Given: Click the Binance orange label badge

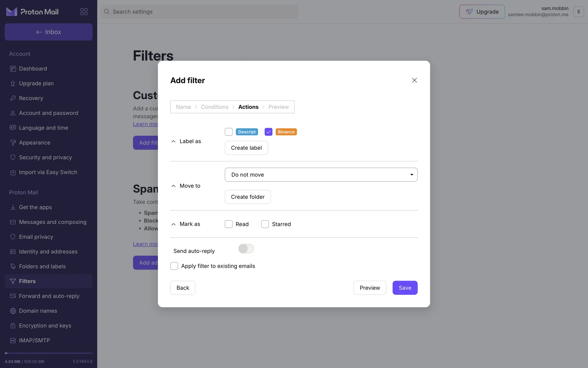Looking at the screenshot, I should tap(286, 132).
